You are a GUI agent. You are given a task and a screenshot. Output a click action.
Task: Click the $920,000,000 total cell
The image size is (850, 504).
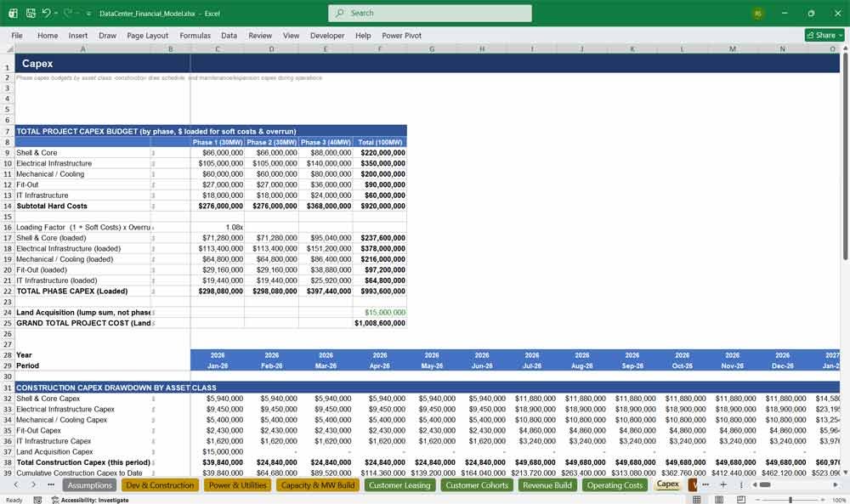click(x=379, y=206)
